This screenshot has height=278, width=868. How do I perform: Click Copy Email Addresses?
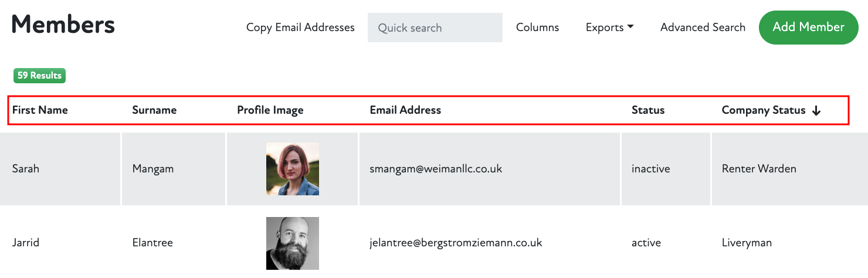300,28
